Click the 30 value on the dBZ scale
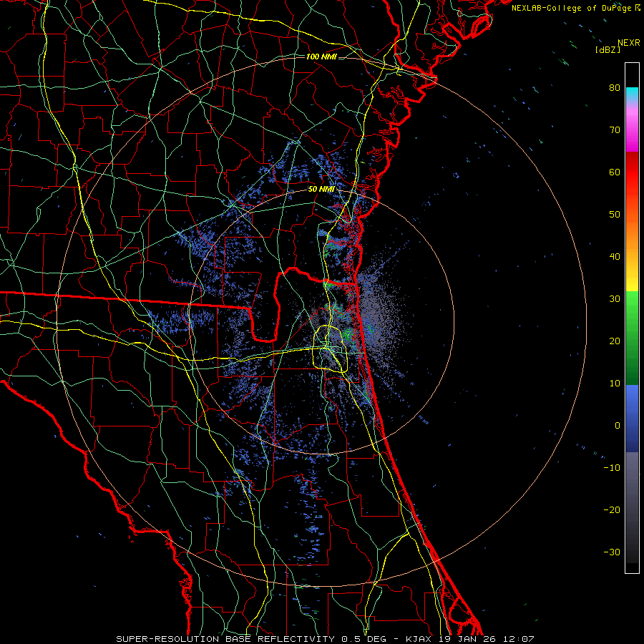Image resolution: width=644 pixels, height=644 pixels. pyautogui.click(x=615, y=298)
